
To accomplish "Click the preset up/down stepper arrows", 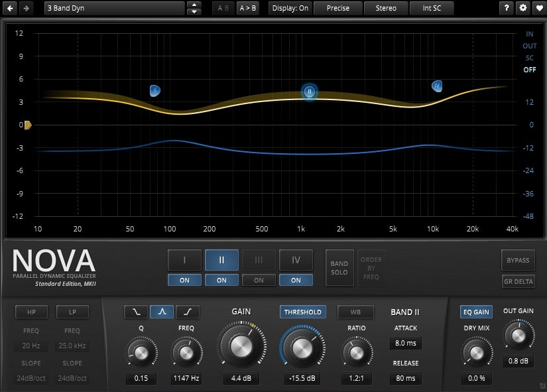I will [x=194, y=8].
